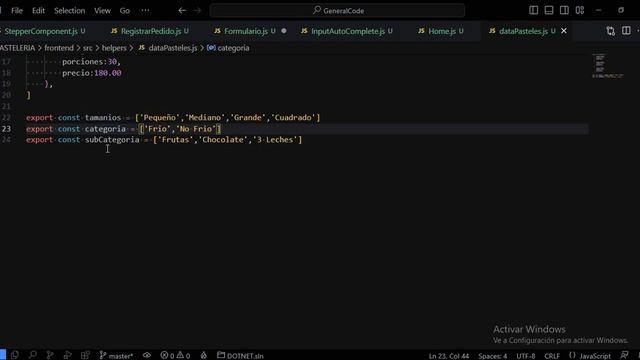Click the Open Changes icon in editor actions

click(x=611, y=31)
